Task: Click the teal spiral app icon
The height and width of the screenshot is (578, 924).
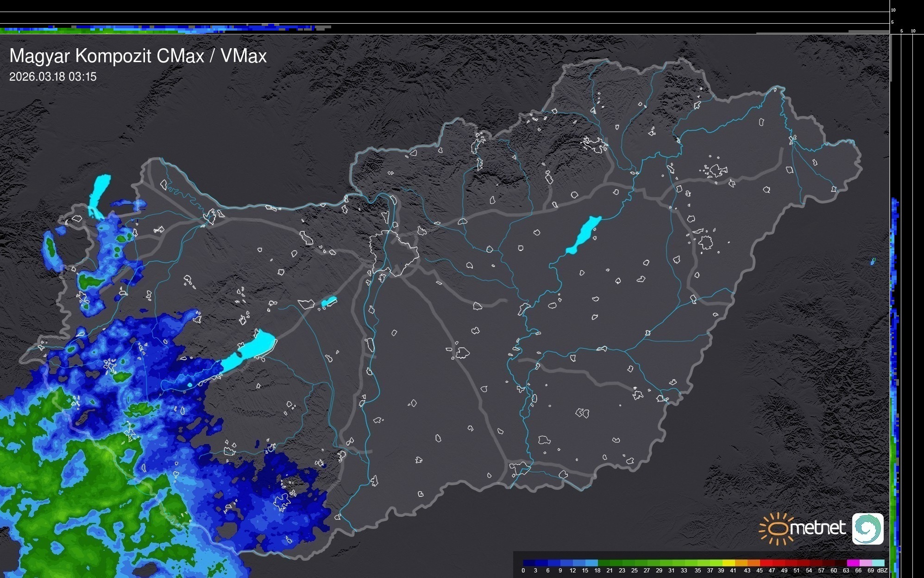Action: [x=867, y=528]
